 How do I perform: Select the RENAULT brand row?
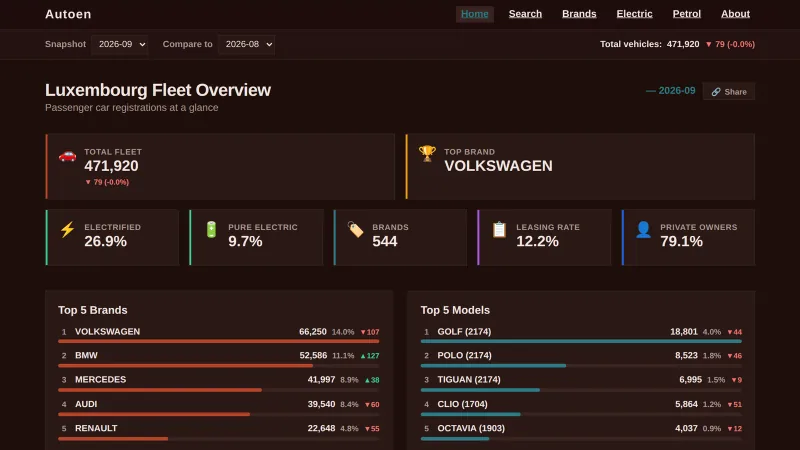[218, 432]
